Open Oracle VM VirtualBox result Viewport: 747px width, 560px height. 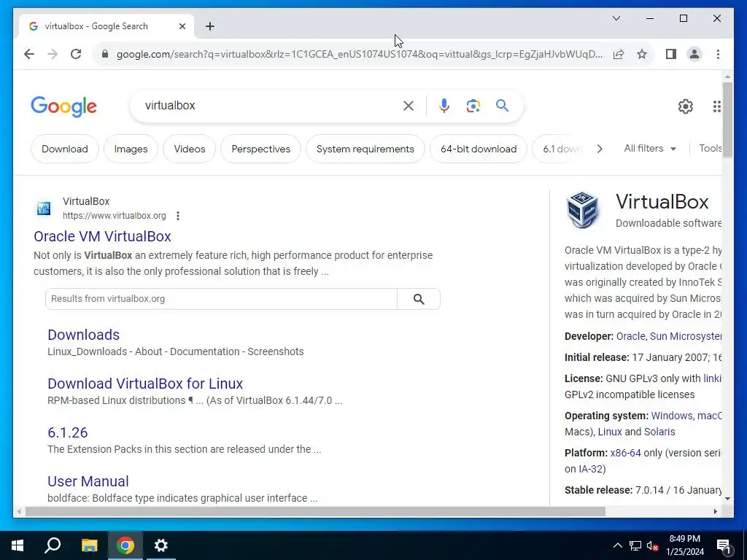(102, 237)
